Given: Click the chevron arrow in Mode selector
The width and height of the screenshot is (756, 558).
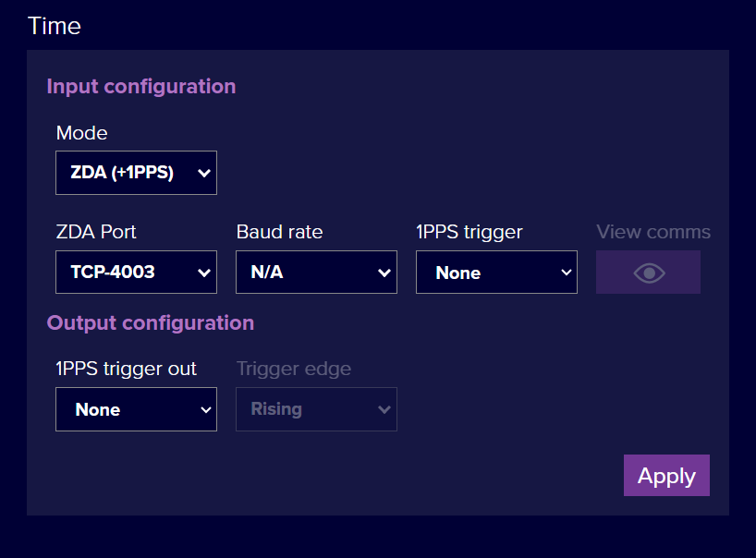Looking at the screenshot, I should click(204, 173).
